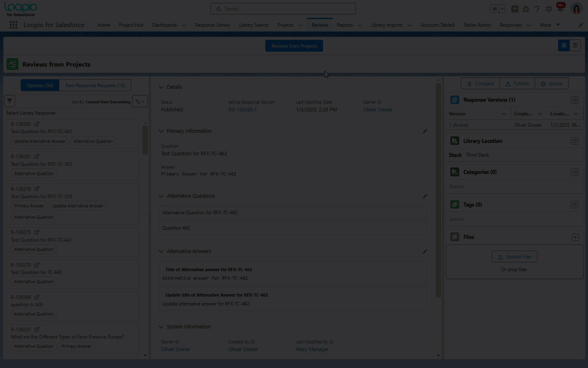
Task: Open R-139285 in new window icon
Action: click(x=37, y=124)
